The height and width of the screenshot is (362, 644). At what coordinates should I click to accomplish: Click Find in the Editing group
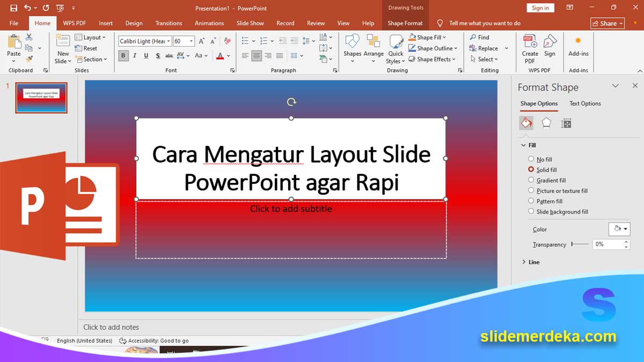pos(479,38)
